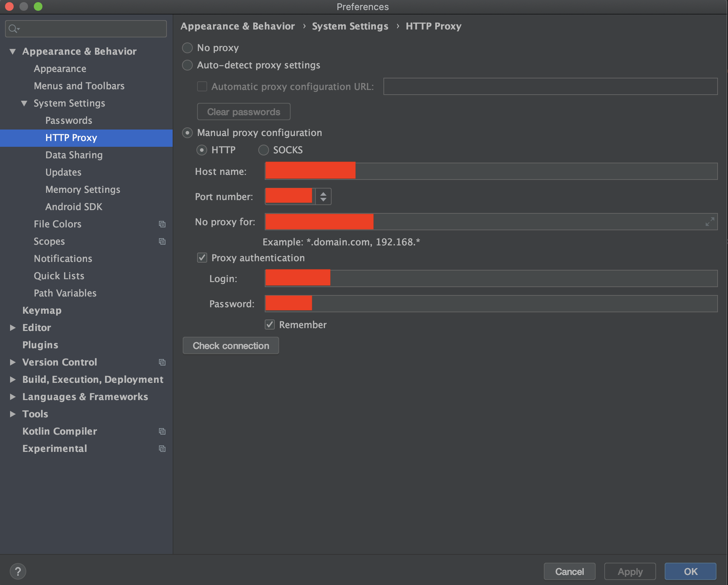Choose SOCKS proxy type

point(264,150)
